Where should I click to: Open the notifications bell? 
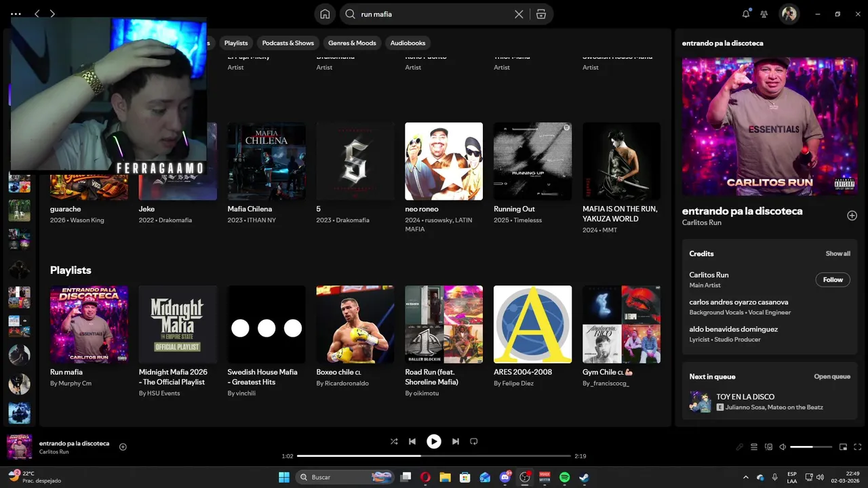[x=746, y=14]
